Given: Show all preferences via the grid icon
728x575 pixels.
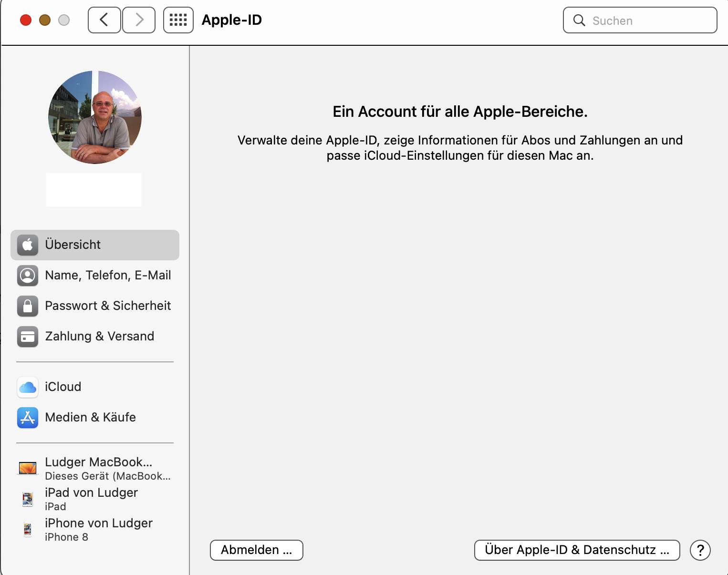Looking at the screenshot, I should pos(178,20).
